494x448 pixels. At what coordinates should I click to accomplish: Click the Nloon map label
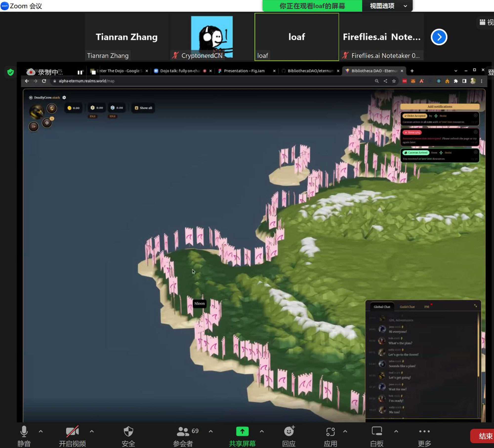coord(200,304)
